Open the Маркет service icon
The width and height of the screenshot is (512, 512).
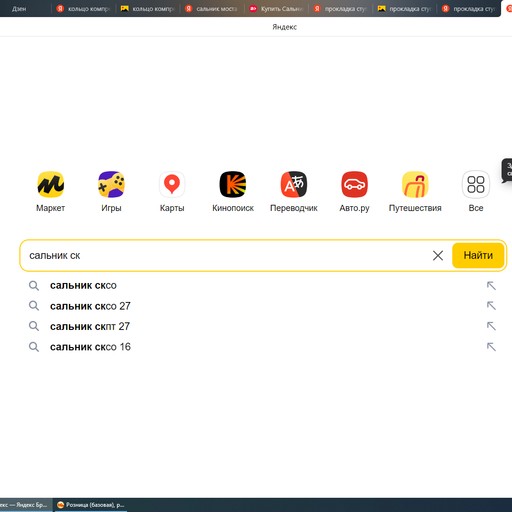pos(51,184)
